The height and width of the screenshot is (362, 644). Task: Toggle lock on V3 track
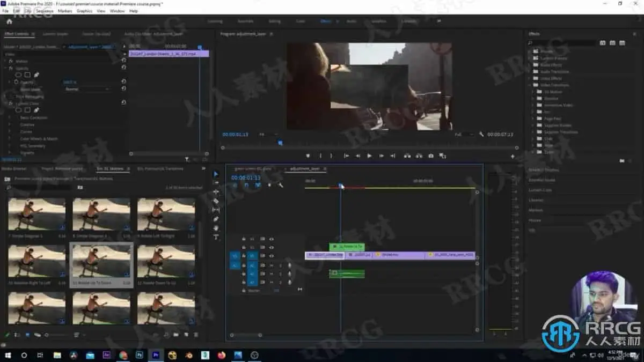point(244,239)
